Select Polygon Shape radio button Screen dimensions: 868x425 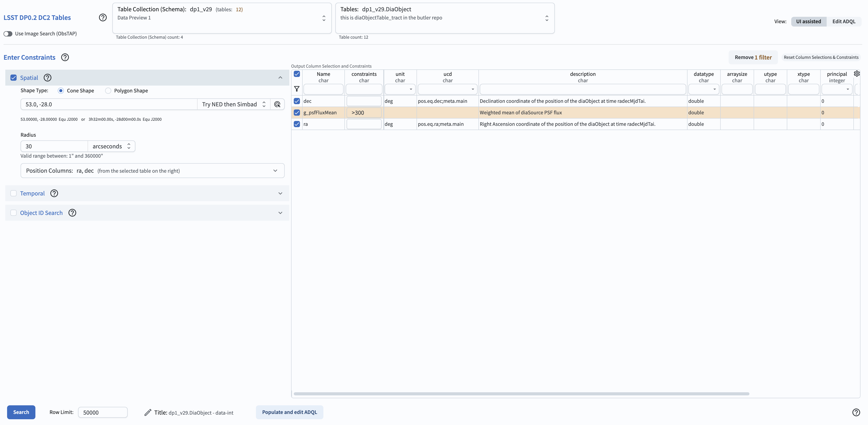(108, 91)
